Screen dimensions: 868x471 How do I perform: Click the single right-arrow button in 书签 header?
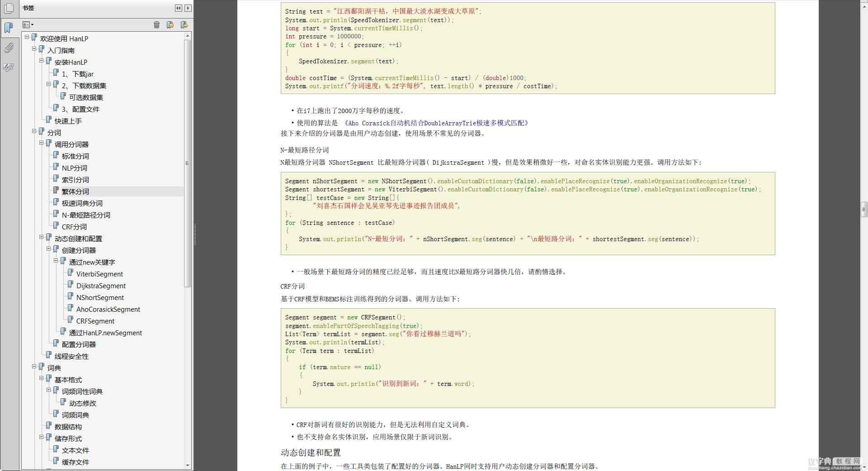pyautogui.click(x=188, y=8)
